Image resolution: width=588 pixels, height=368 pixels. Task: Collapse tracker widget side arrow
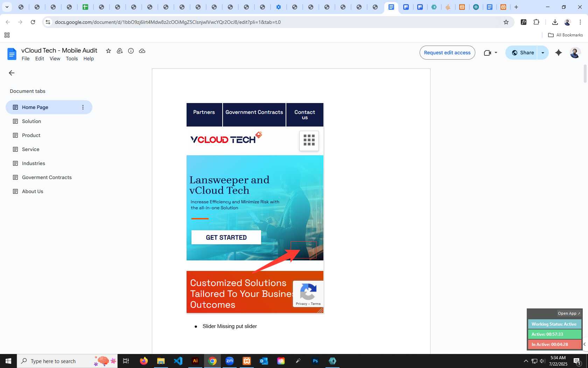[584, 344]
